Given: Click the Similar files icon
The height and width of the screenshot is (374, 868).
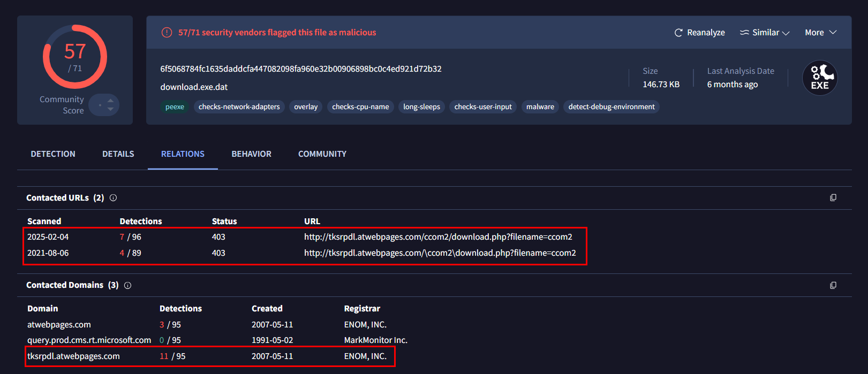Looking at the screenshot, I should 744,33.
